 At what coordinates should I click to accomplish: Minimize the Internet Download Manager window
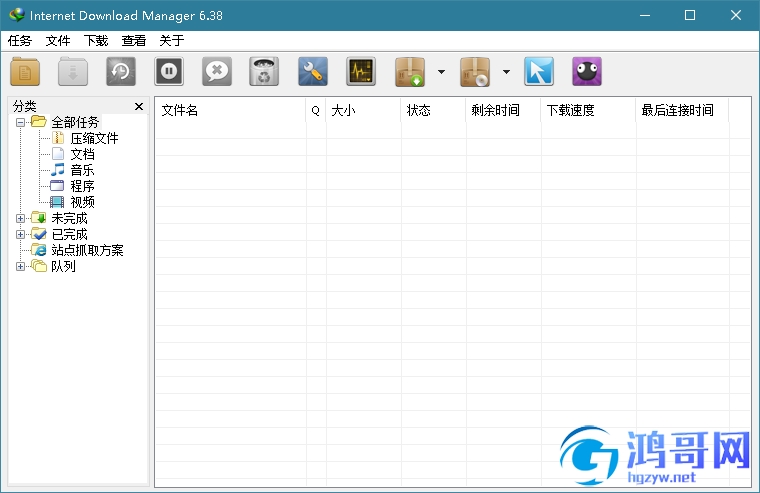[x=645, y=16]
